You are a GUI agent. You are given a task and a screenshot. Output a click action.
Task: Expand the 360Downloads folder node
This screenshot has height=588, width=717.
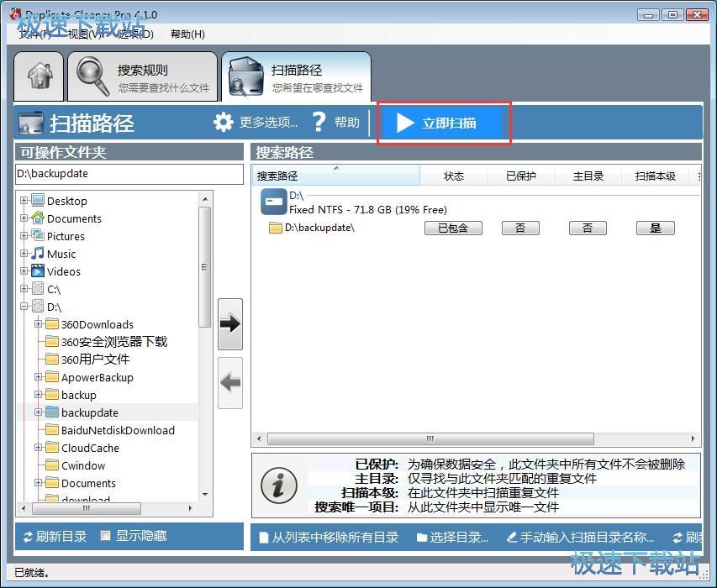pyautogui.click(x=39, y=324)
